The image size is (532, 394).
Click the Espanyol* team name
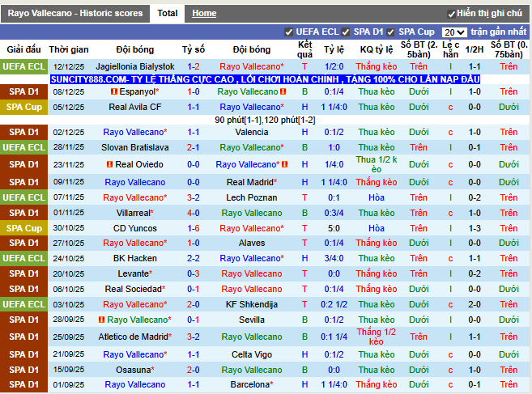click(x=139, y=91)
